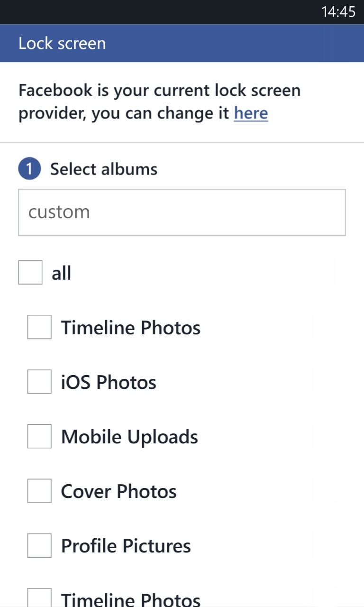Click the 14:45 clock in status bar
The width and height of the screenshot is (364, 607).
tap(338, 12)
